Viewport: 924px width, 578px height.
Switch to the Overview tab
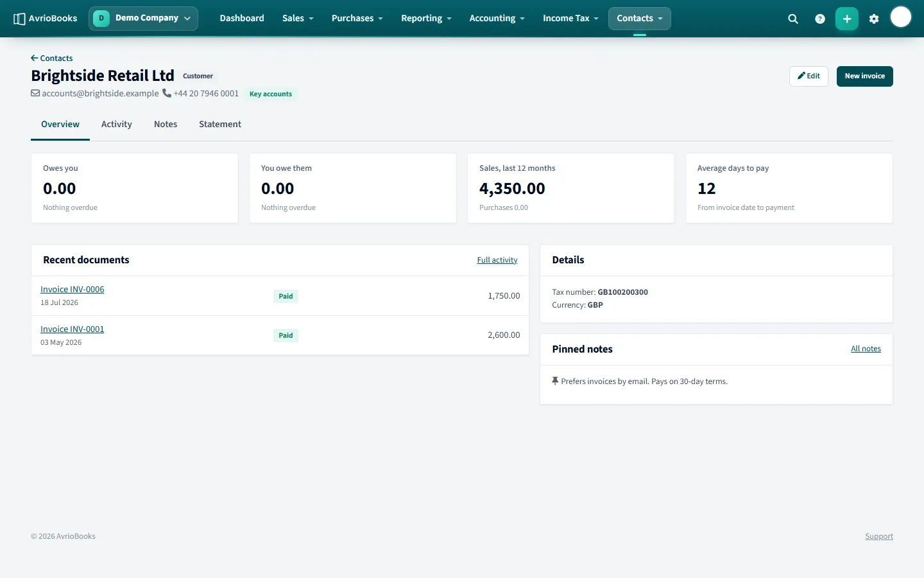pos(60,125)
